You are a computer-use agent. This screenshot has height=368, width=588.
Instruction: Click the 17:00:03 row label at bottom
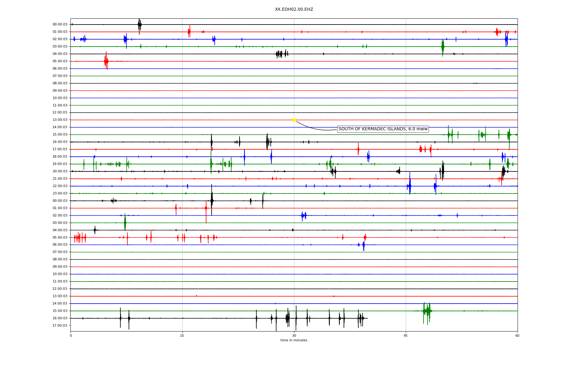pyautogui.click(x=60, y=326)
